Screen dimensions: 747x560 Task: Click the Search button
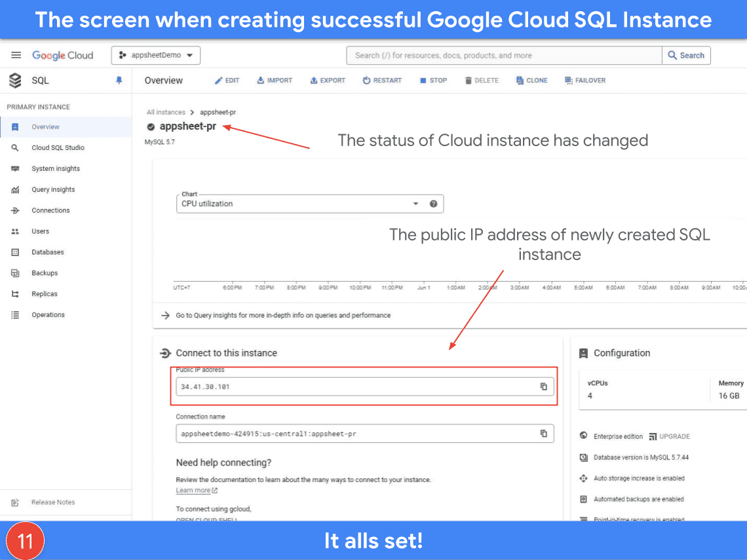686,56
